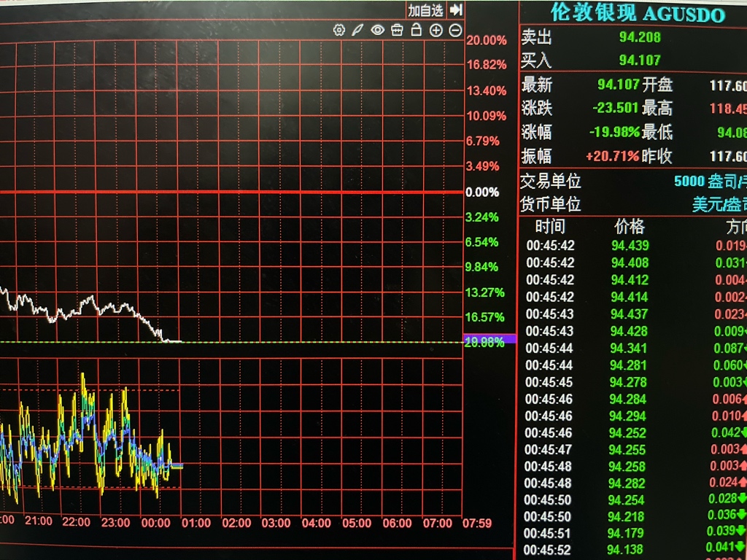Click the 交易单位 label
The width and height of the screenshot is (747, 560).
tap(550, 181)
